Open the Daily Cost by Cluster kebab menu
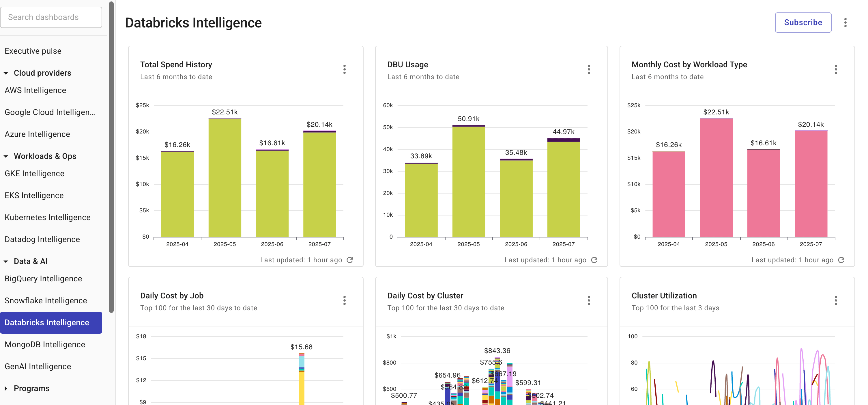This screenshot has height=405, width=868. pos(589,300)
